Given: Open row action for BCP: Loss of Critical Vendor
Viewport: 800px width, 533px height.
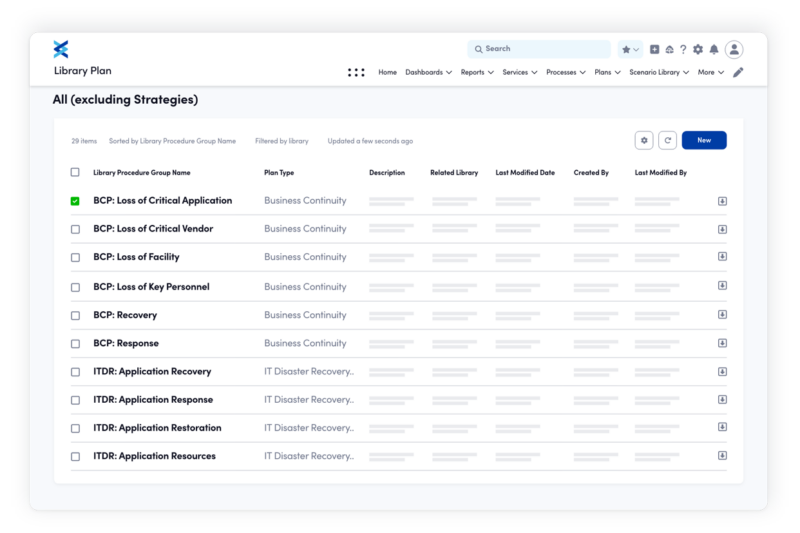Looking at the screenshot, I should 722,229.
